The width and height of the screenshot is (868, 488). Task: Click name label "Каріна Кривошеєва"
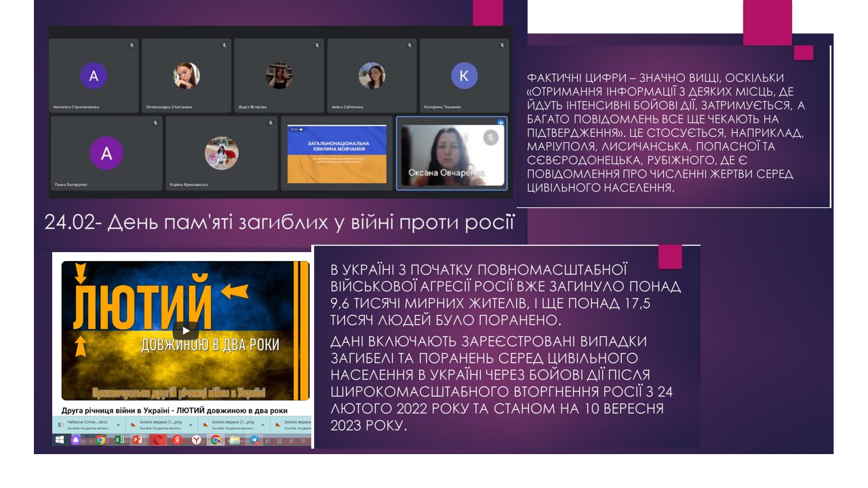189,184
